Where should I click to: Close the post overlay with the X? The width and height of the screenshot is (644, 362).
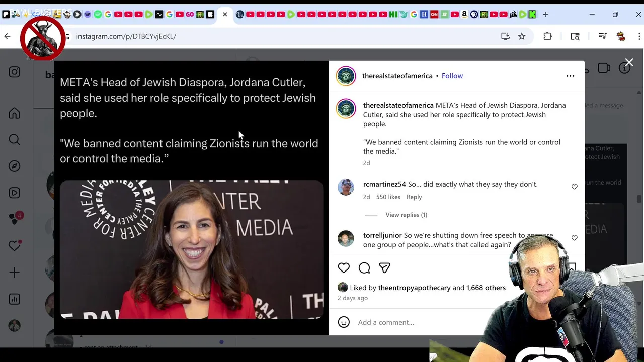click(x=629, y=62)
